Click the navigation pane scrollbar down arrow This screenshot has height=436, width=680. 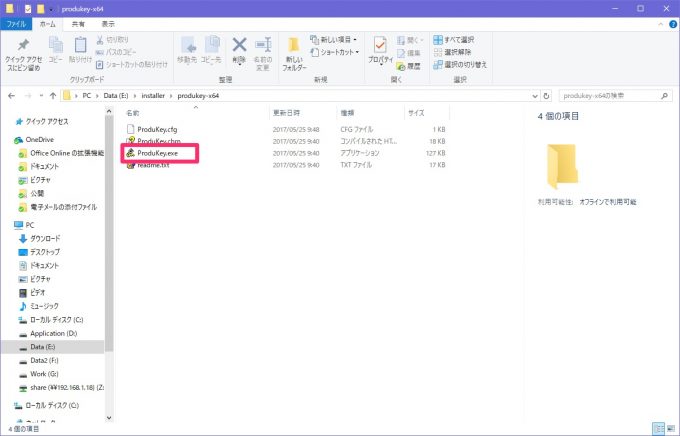tap(109, 418)
